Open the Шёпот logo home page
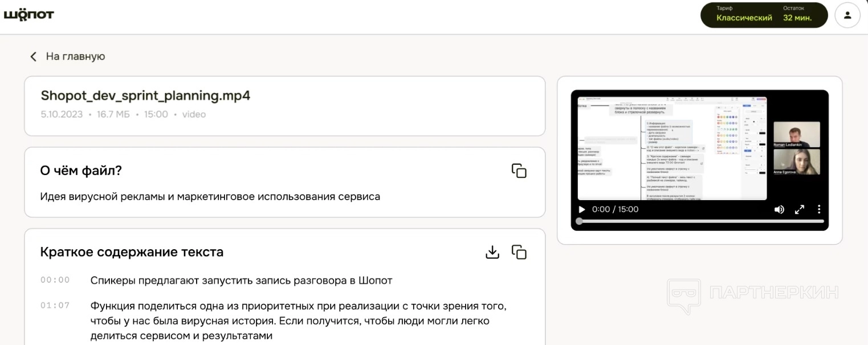Viewport: 868px width, 345px height. pyautogui.click(x=28, y=15)
